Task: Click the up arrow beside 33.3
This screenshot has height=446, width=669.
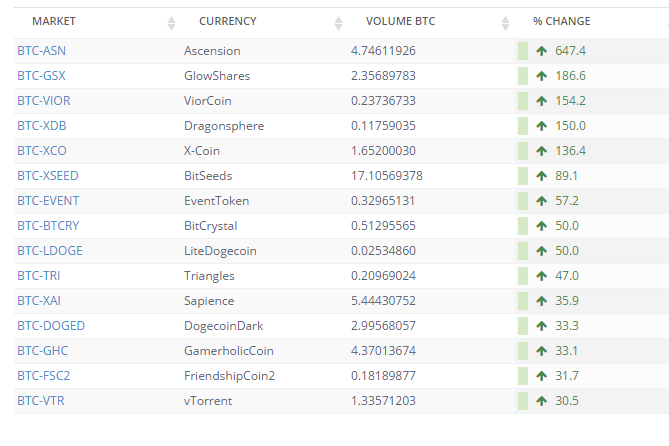Action: coord(541,326)
